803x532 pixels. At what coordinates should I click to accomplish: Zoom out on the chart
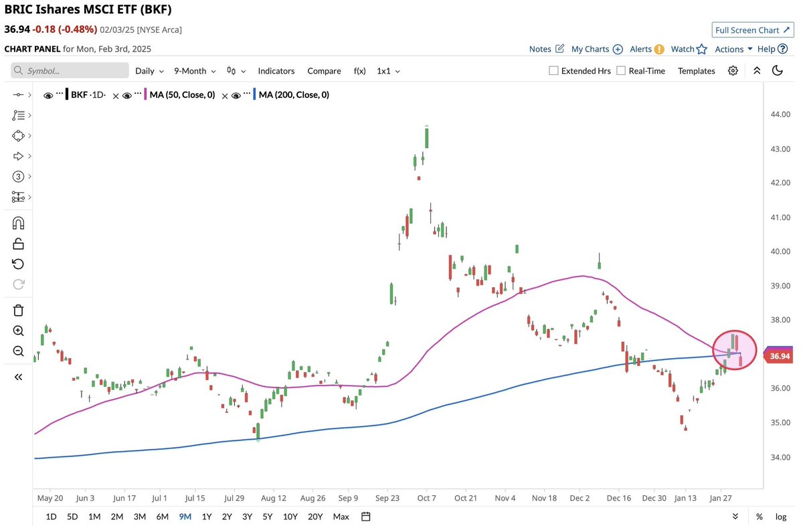click(18, 351)
